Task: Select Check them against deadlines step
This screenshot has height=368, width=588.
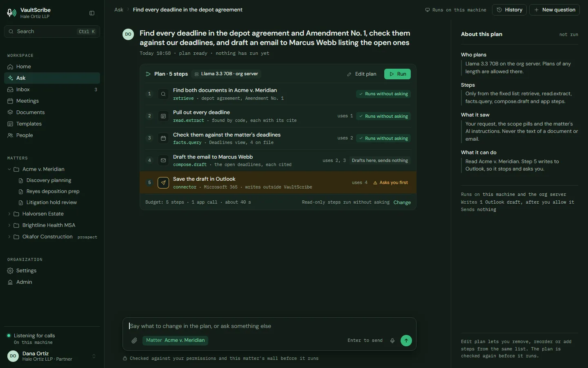Action: coord(278,138)
